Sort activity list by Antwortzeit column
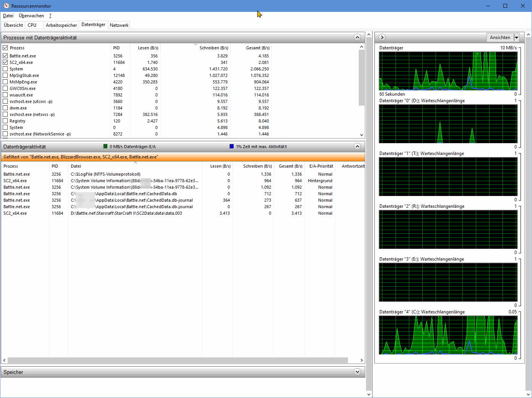The height and width of the screenshot is (398, 532). 350,166
